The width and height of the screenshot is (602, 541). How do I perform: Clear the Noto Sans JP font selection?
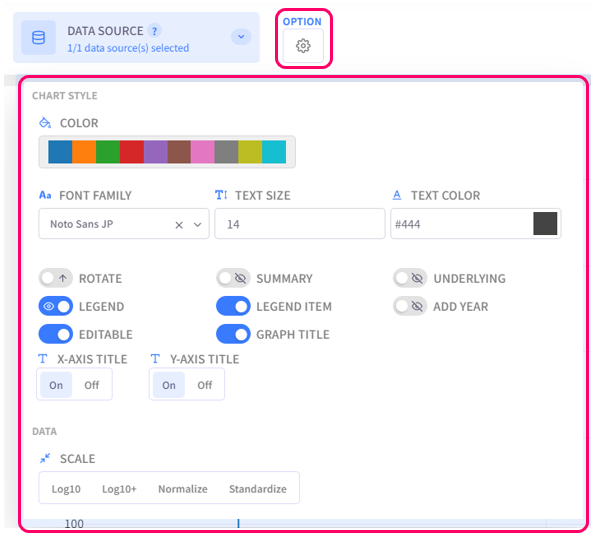pyautogui.click(x=179, y=225)
